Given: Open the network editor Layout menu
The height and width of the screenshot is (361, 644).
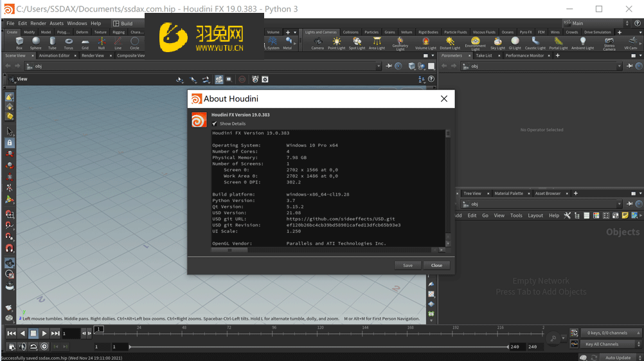Looking at the screenshot, I should (x=535, y=216).
